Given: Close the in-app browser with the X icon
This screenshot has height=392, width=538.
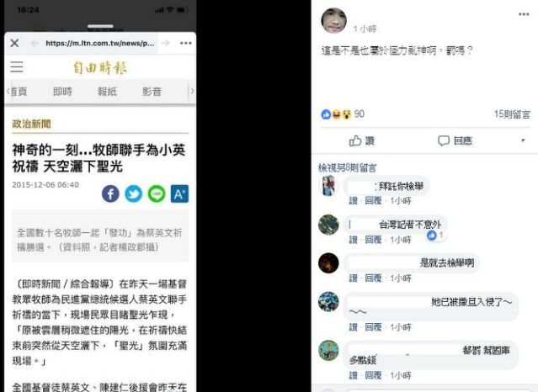Looking at the screenshot, I should pyautogui.click(x=14, y=43).
